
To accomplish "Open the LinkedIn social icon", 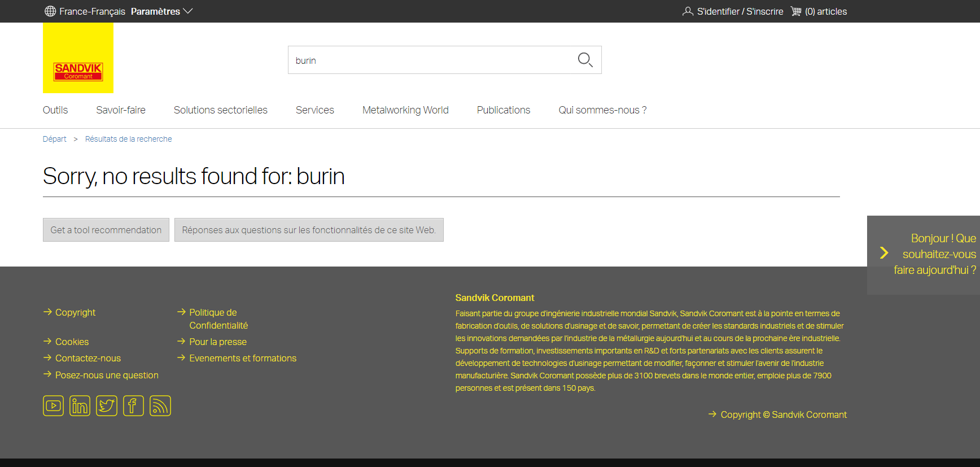I will coord(80,405).
